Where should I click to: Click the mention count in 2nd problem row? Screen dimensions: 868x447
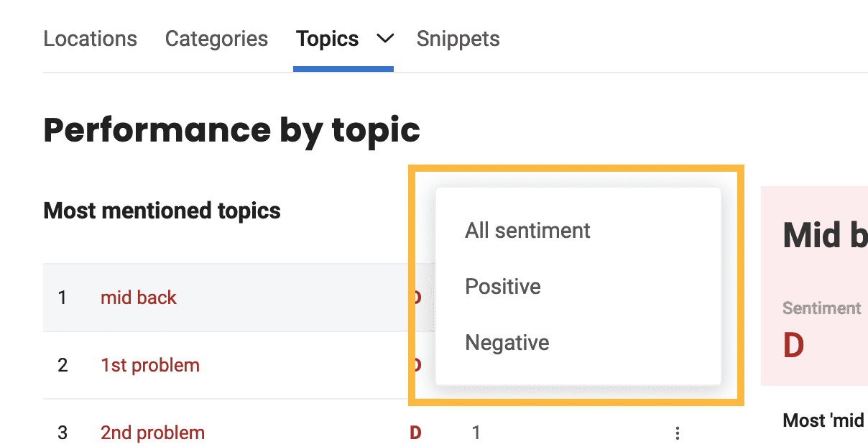(476, 433)
